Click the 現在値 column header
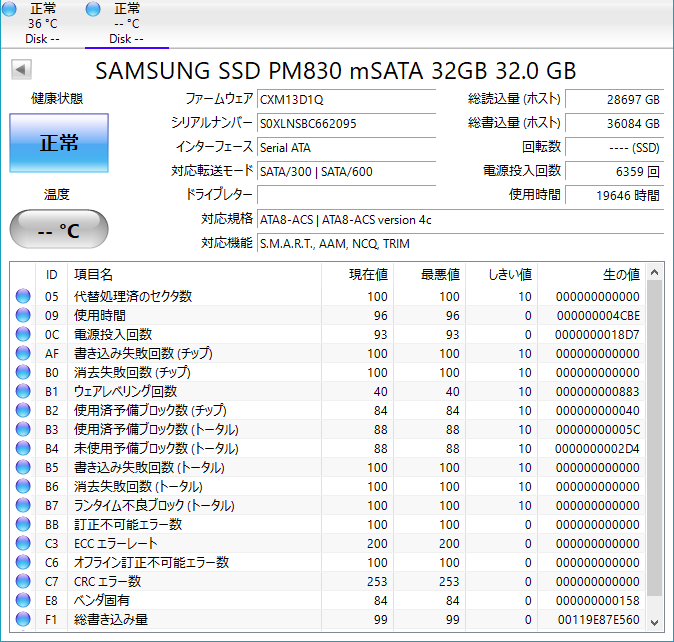 point(357,275)
